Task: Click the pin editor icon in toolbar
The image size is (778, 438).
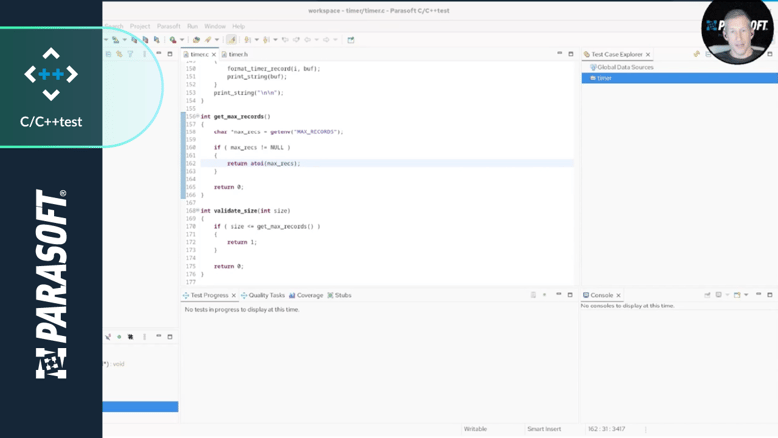Action: pos(351,40)
